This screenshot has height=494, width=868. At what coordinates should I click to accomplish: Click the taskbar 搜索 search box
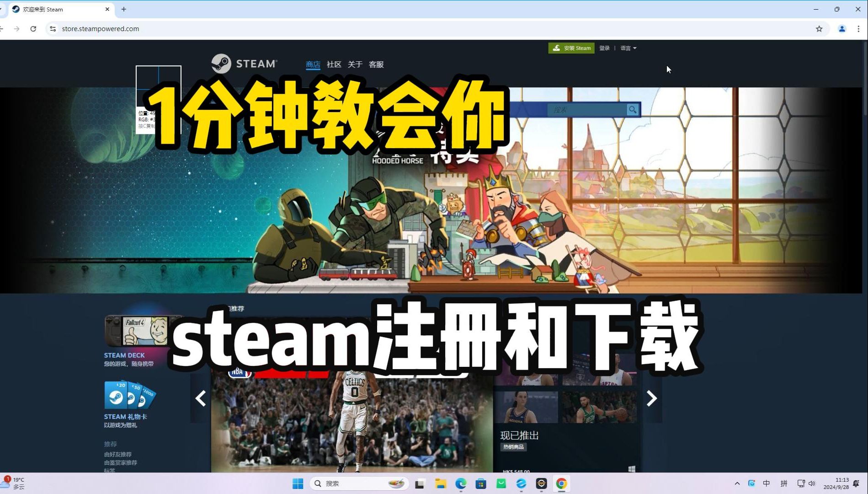coord(360,483)
